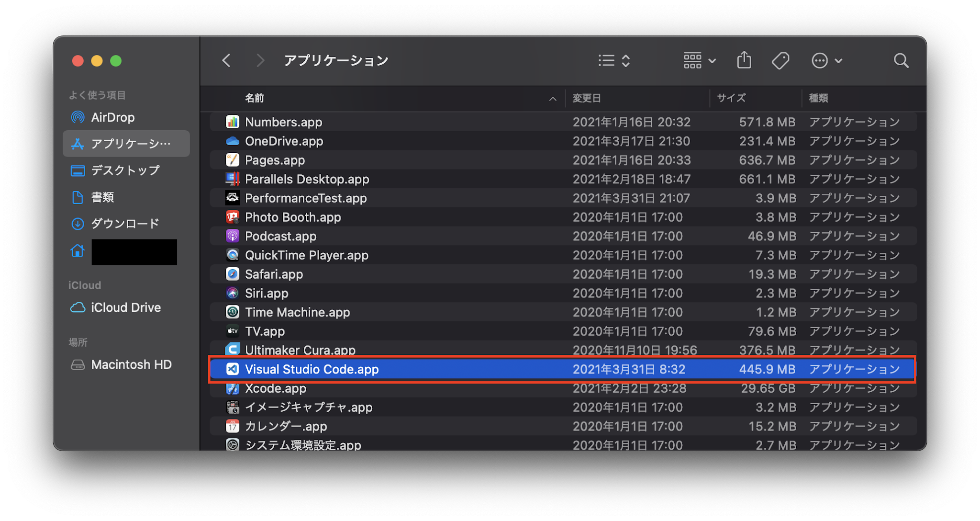Image resolution: width=980 pixels, height=521 pixels.
Task: Toggle grouping with the item grouping control
Action: [x=692, y=60]
